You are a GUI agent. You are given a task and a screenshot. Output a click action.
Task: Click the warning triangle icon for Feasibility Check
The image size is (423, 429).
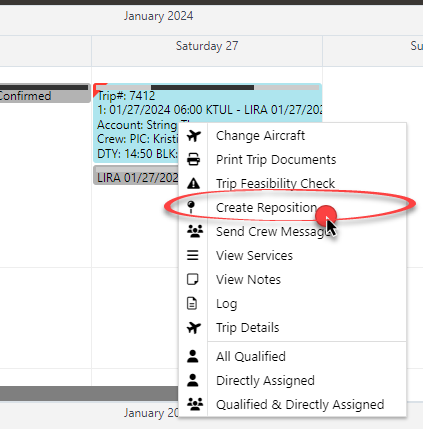click(193, 183)
